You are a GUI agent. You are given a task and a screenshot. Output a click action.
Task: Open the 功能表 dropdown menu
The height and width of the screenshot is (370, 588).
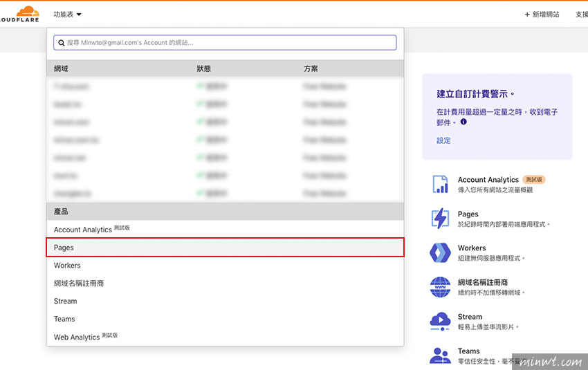(x=68, y=15)
